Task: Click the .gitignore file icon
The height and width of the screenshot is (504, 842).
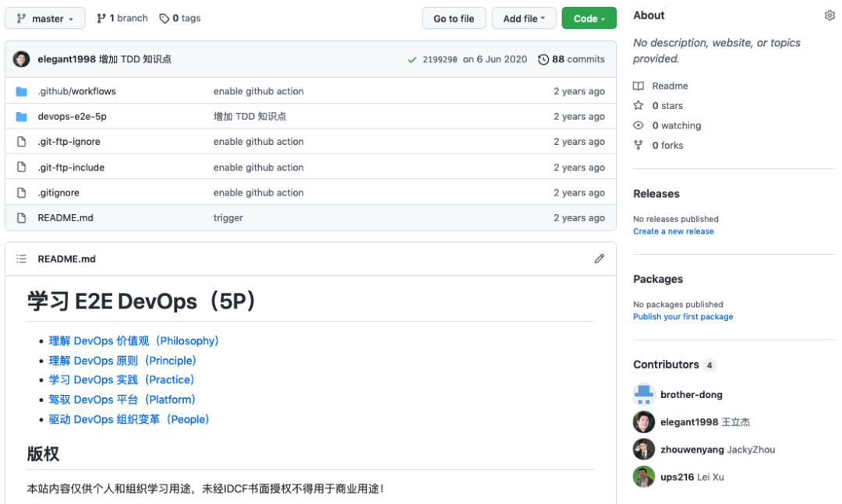Action: click(x=22, y=192)
